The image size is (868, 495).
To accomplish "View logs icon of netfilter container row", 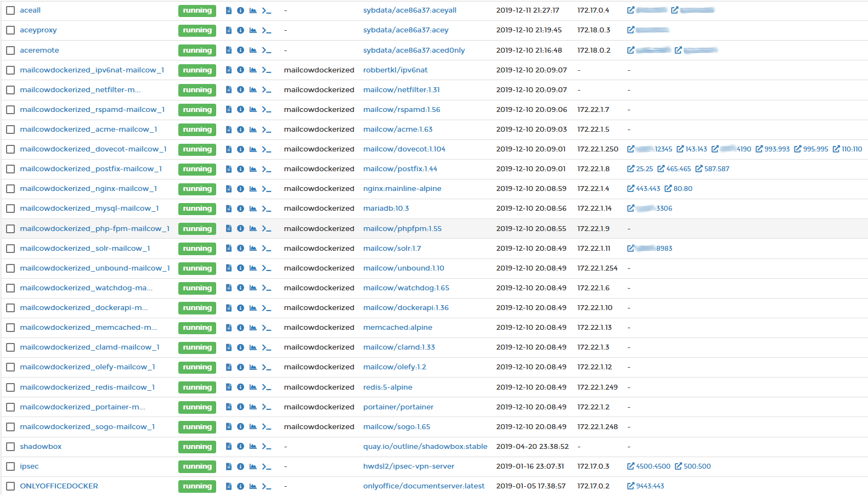I will [229, 89].
